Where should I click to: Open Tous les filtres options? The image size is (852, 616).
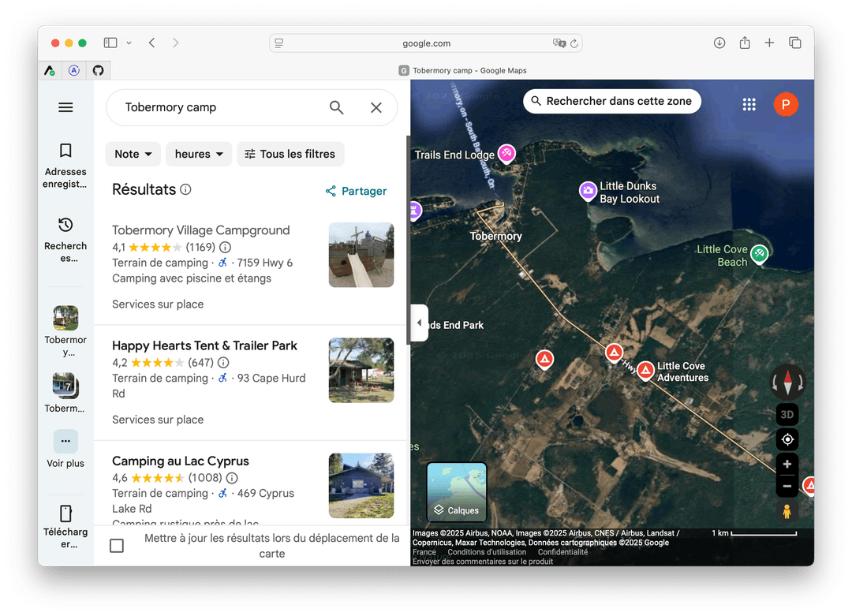tap(290, 154)
